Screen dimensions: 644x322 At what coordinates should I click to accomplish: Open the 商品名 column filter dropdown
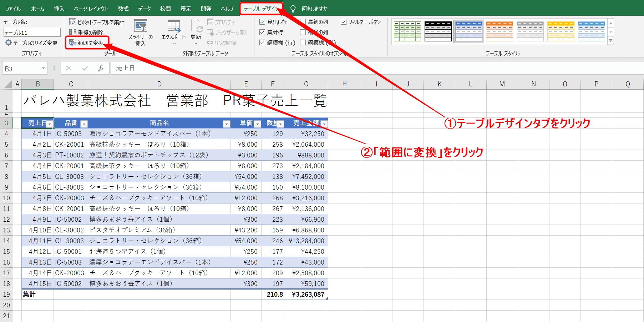coord(227,124)
